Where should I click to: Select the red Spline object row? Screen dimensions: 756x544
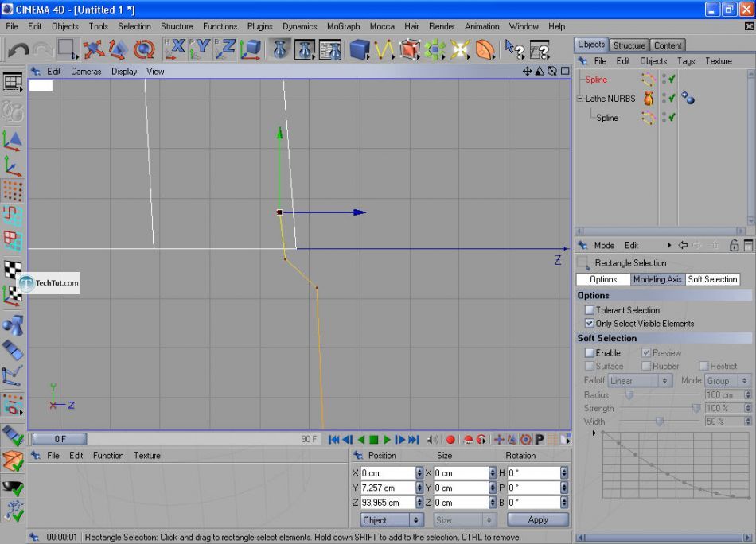(596, 80)
